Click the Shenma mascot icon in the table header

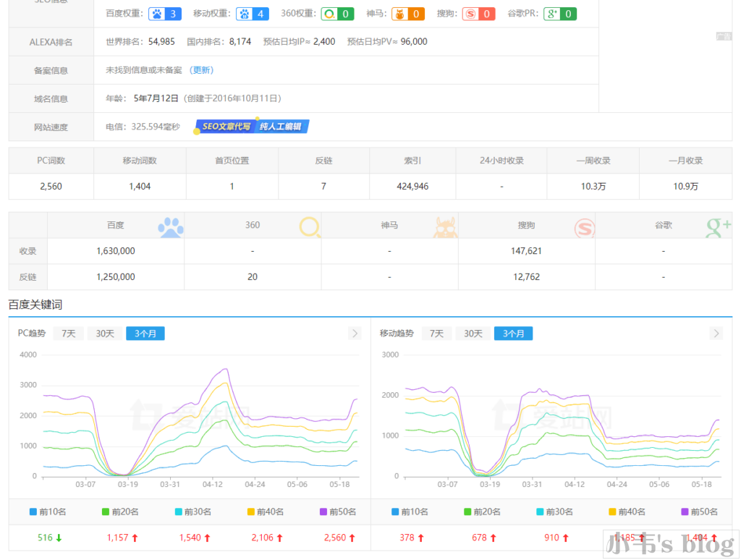pos(445,227)
